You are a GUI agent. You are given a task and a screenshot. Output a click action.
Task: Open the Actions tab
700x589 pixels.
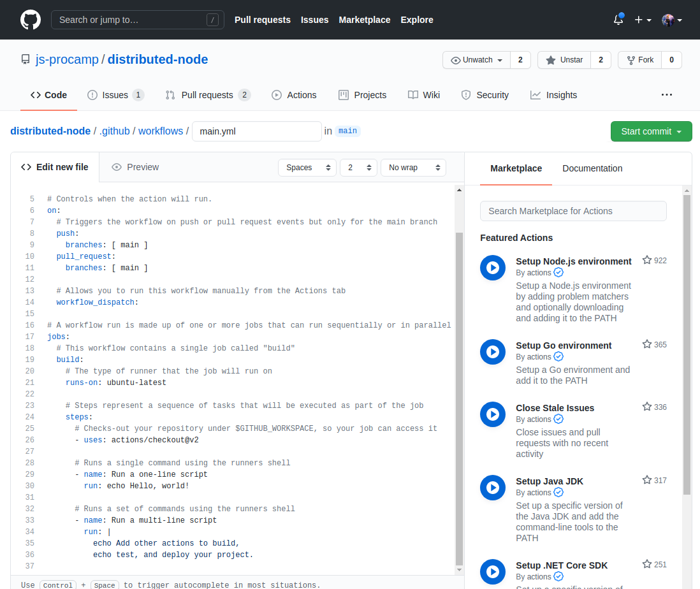click(294, 95)
